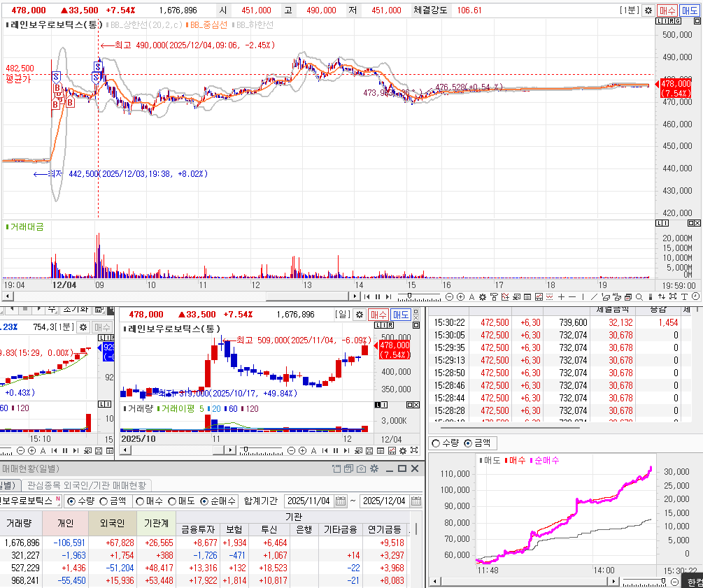Click 매수 button on the daily chart panel
Image resolution: width=703 pixels, height=588 pixels.
pyautogui.click(x=378, y=315)
